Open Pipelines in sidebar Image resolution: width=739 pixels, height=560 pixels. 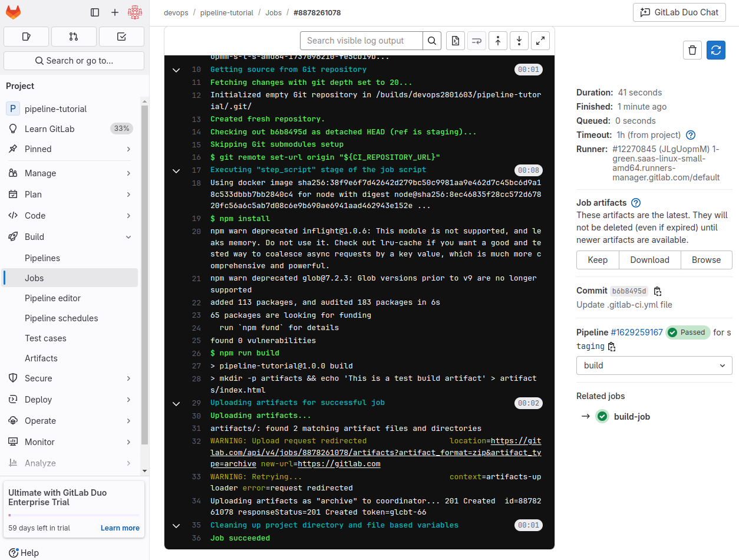tap(42, 258)
